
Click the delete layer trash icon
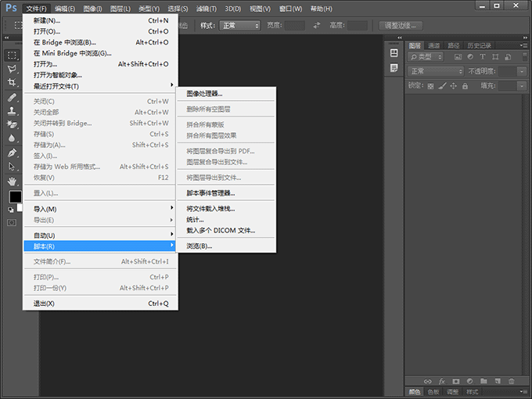[512, 381]
